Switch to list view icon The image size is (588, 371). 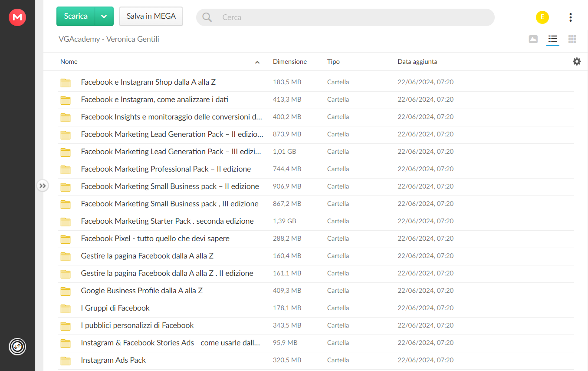pyautogui.click(x=552, y=39)
